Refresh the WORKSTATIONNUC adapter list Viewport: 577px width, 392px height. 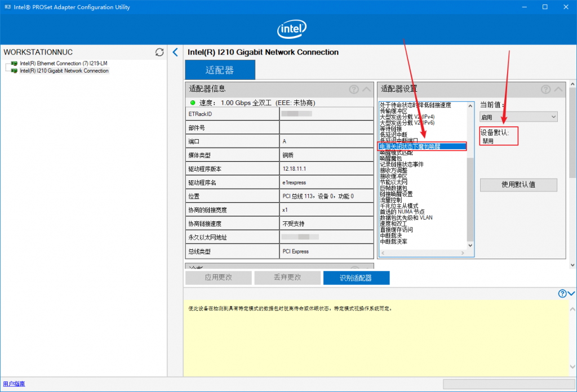point(159,52)
